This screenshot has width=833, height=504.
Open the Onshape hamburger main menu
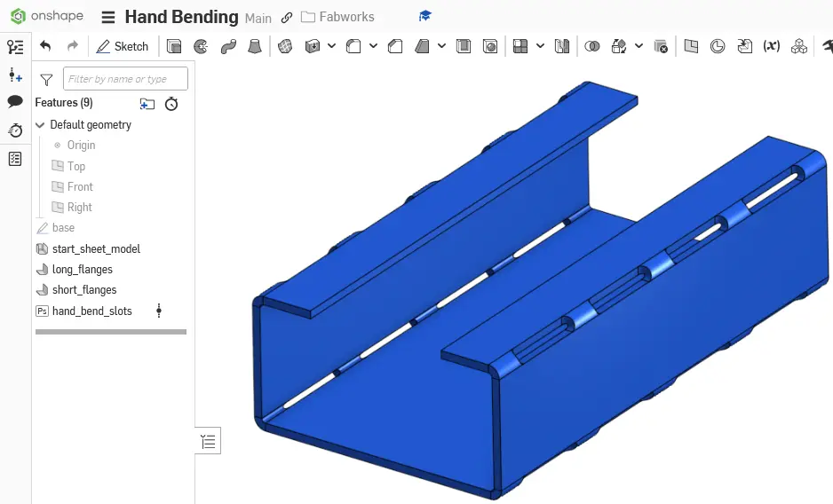pyautogui.click(x=108, y=18)
